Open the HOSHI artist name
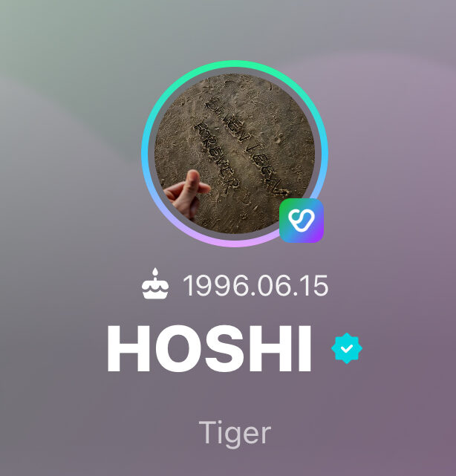This screenshot has width=456, height=476. click(209, 348)
